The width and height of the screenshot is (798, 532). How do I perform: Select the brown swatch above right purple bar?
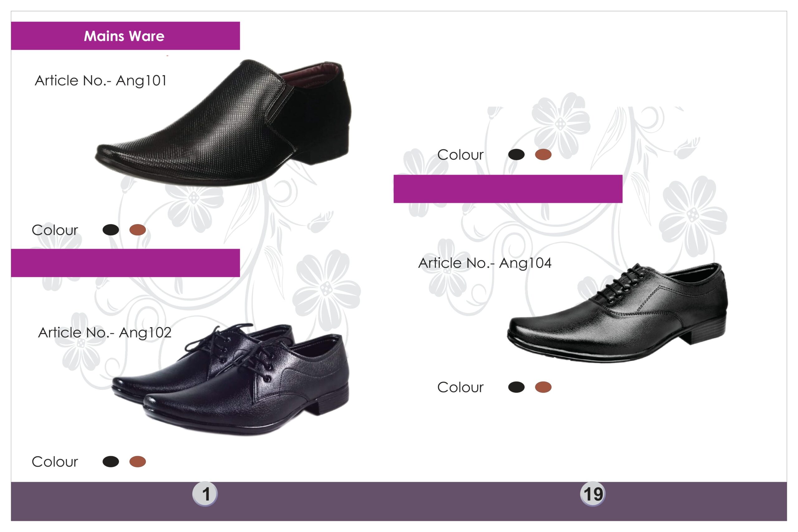(x=543, y=154)
